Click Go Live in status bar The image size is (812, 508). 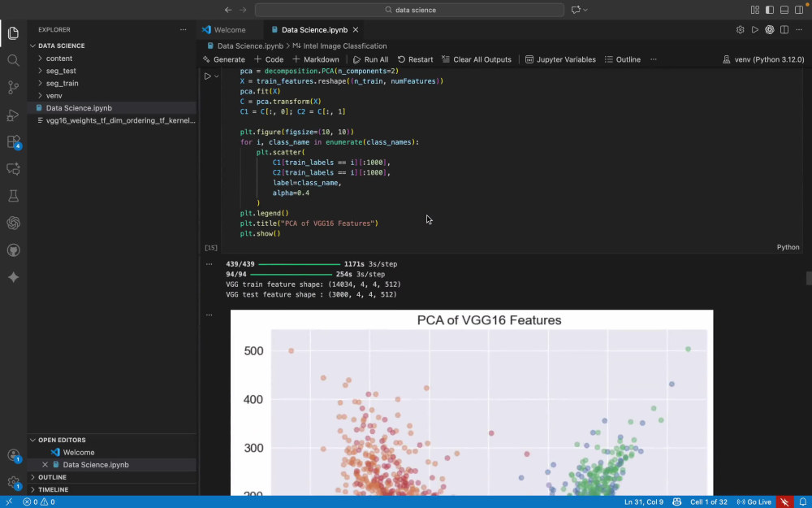coord(754,501)
